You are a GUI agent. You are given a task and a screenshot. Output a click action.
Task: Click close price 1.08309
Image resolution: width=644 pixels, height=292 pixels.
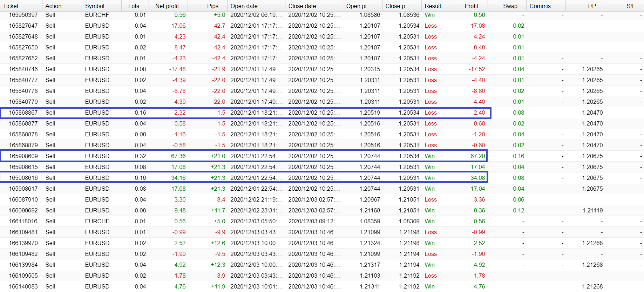[409, 221]
